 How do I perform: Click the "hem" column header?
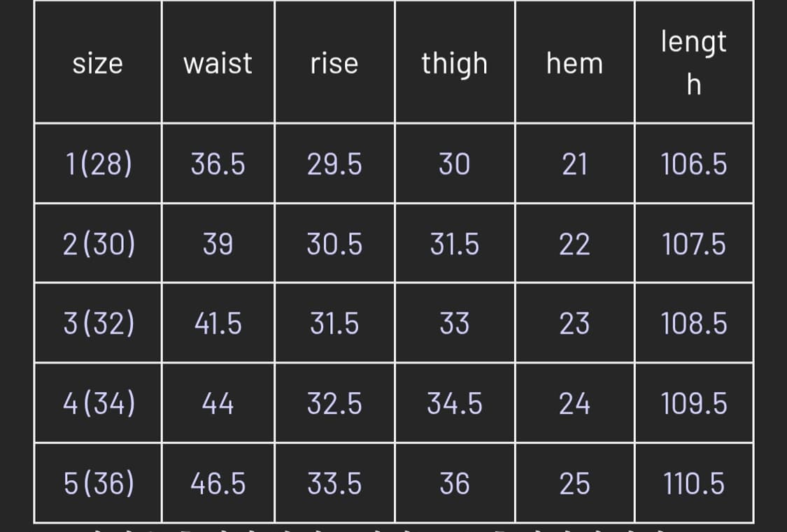pos(574,64)
